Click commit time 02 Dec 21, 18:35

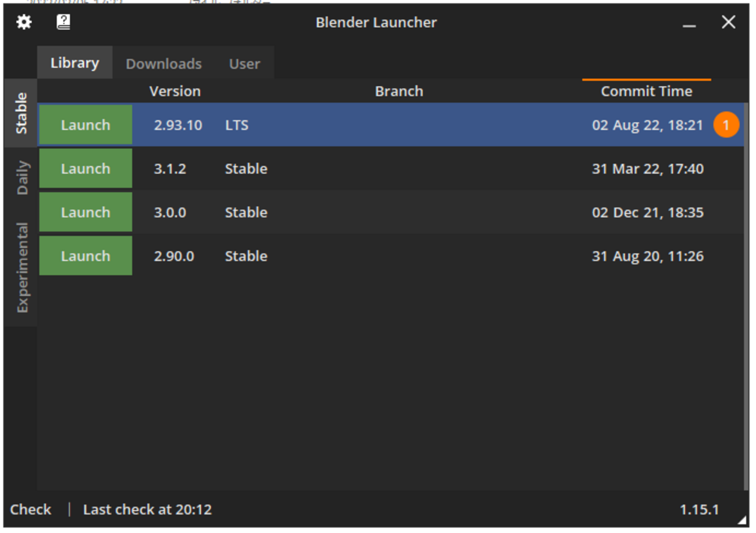coord(648,212)
